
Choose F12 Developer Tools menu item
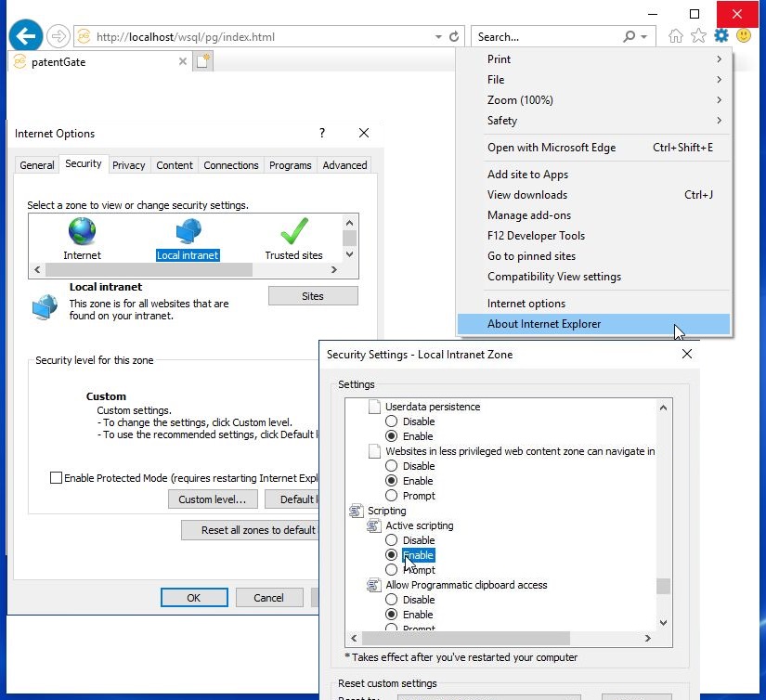click(593, 236)
